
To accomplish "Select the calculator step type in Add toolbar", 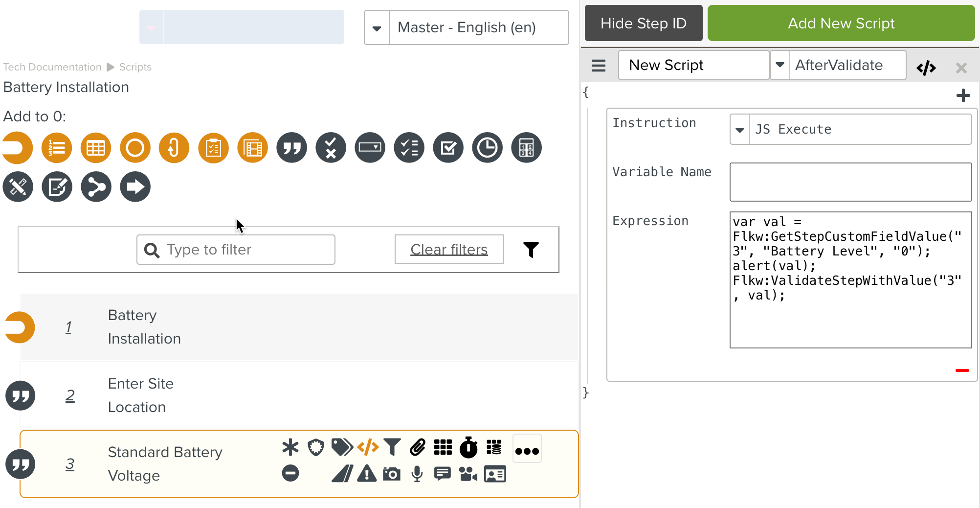I will pos(526,147).
